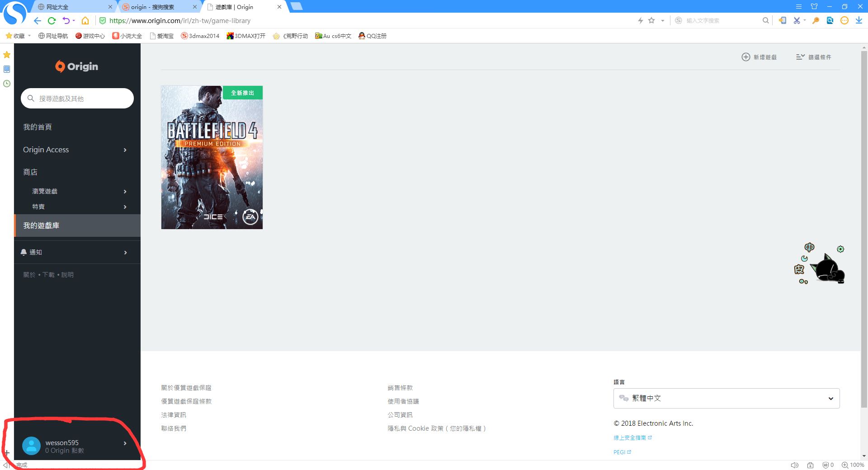
Task: Open the key password manager icon
Action: pyautogui.click(x=816, y=20)
